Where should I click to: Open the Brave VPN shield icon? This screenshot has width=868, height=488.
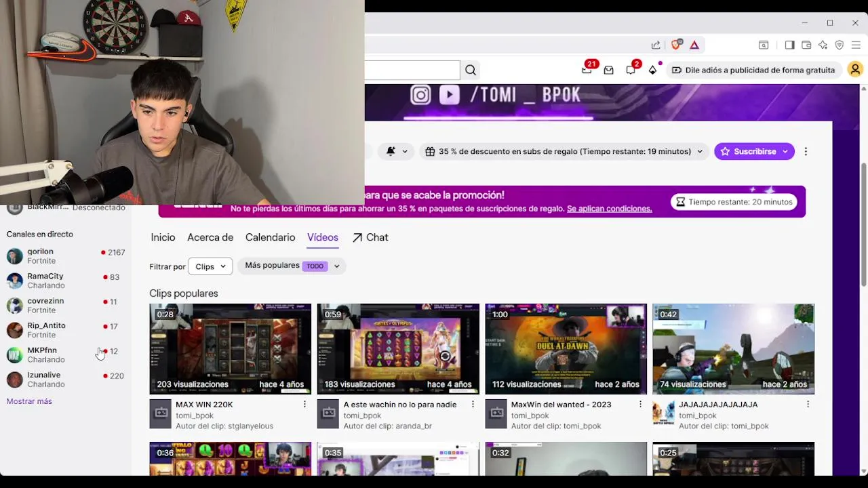click(840, 45)
